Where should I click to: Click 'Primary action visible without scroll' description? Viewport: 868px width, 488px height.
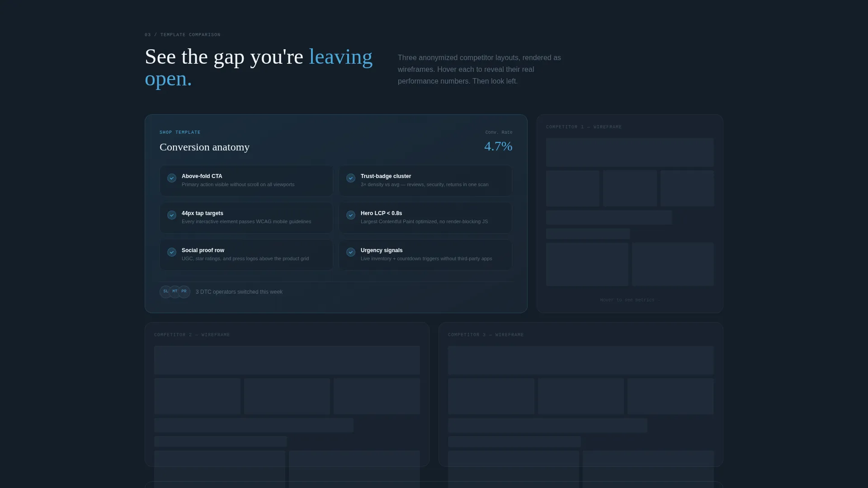(x=238, y=184)
